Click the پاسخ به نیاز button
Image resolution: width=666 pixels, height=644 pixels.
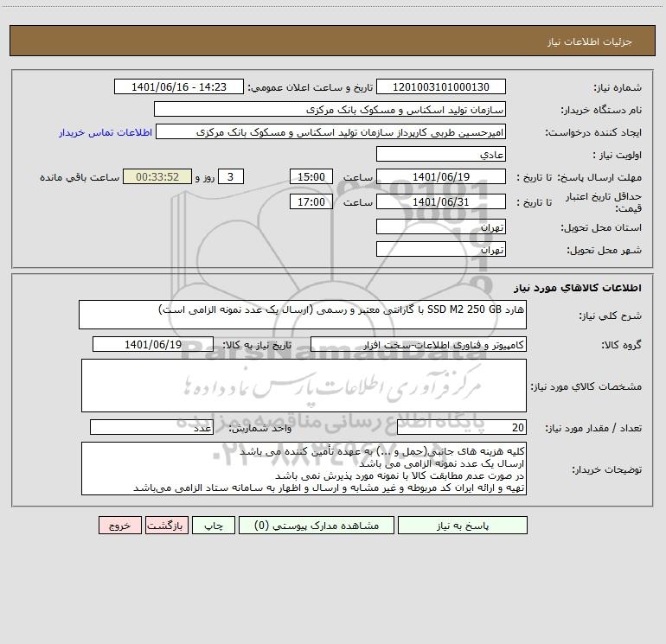(x=463, y=526)
